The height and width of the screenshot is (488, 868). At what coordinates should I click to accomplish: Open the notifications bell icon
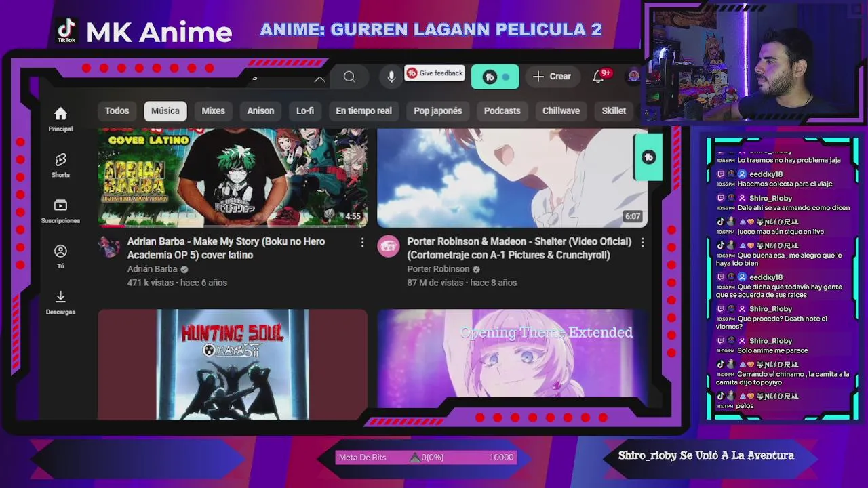click(x=599, y=77)
